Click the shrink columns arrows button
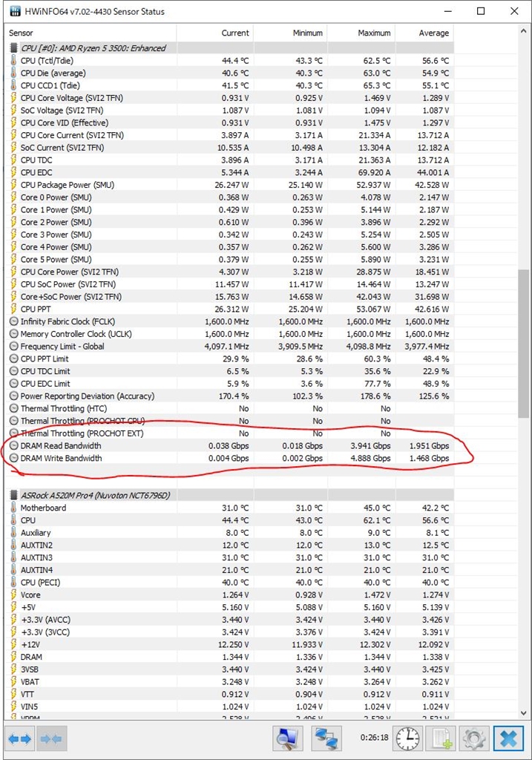Viewport: 532px width, 760px height. [x=51, y=739]
